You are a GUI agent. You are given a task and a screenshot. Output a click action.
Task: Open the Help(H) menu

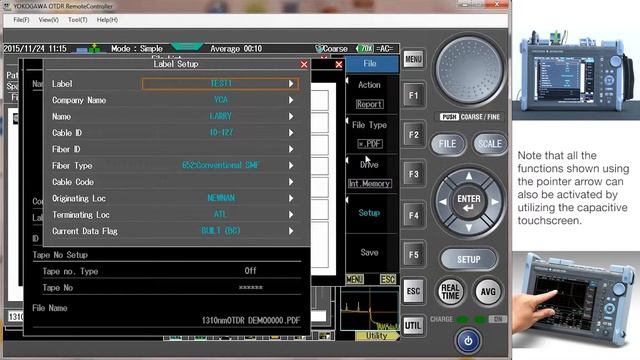pos(107,20)
